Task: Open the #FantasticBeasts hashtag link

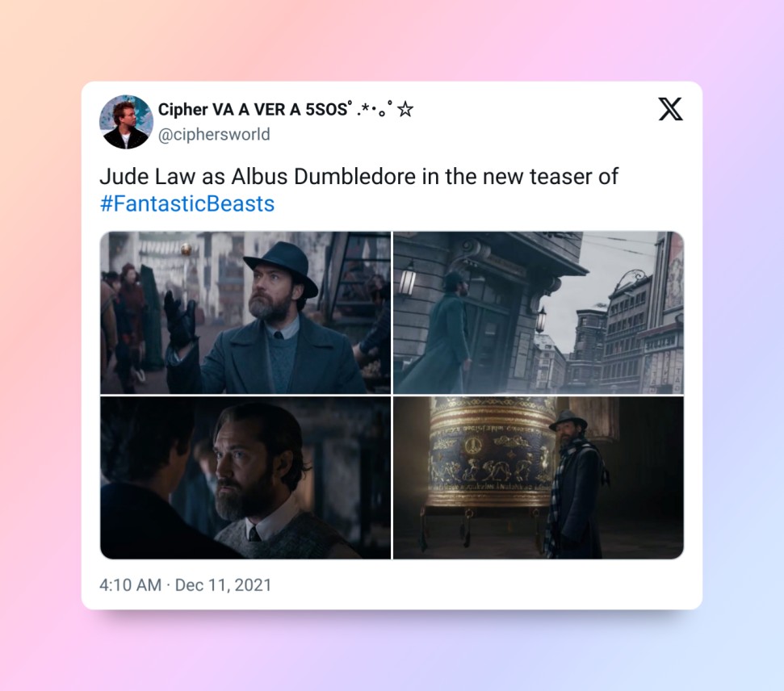Action: coord(187,203)
